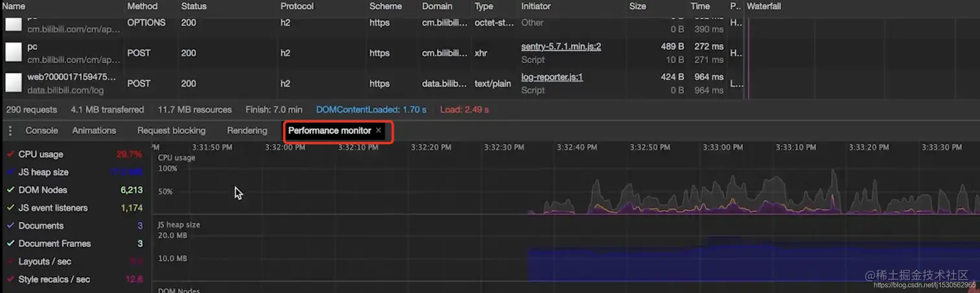The height and width of the screenshot is (293, 980).
Task: Click the 3:32:00 PM timeline mark
Action: coord(285,147)
